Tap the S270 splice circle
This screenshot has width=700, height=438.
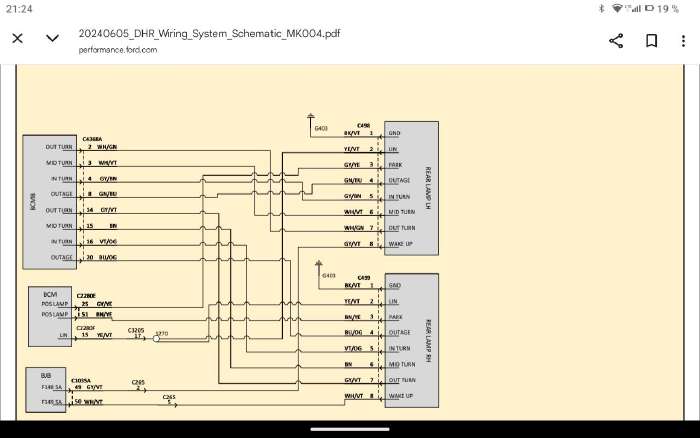coord(156,338)
